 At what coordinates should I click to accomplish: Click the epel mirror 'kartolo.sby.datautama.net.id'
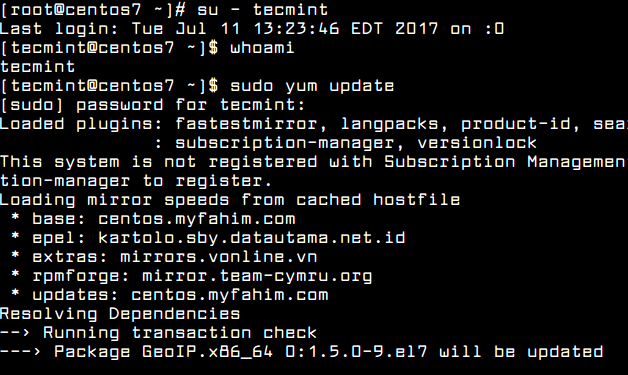[x=252, y=238]
